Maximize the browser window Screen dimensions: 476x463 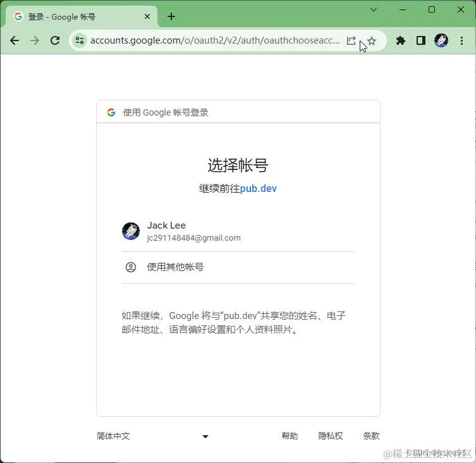pyautogui.click(x=431, y=9)
